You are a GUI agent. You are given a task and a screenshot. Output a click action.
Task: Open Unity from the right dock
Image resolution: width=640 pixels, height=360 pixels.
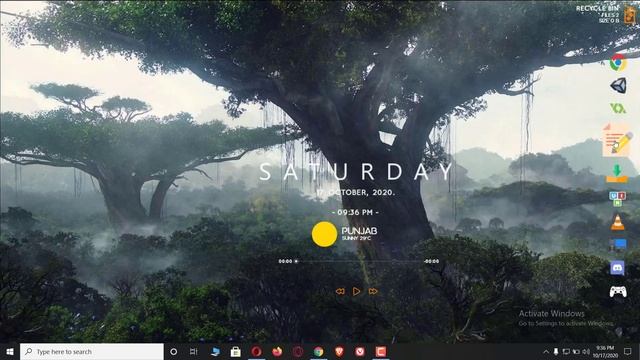click(618, 85)
